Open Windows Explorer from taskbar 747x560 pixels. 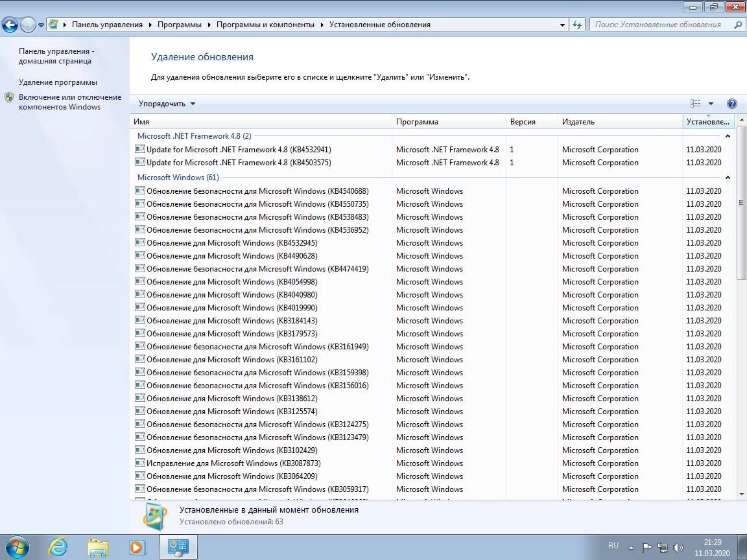98,548
